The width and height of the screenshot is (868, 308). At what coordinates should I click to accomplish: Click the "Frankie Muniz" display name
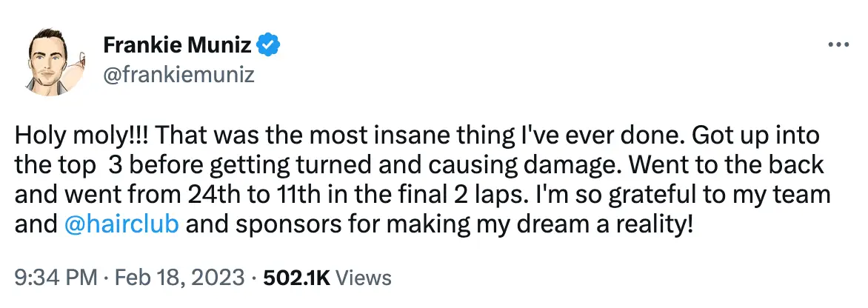[x=177, y=46]
